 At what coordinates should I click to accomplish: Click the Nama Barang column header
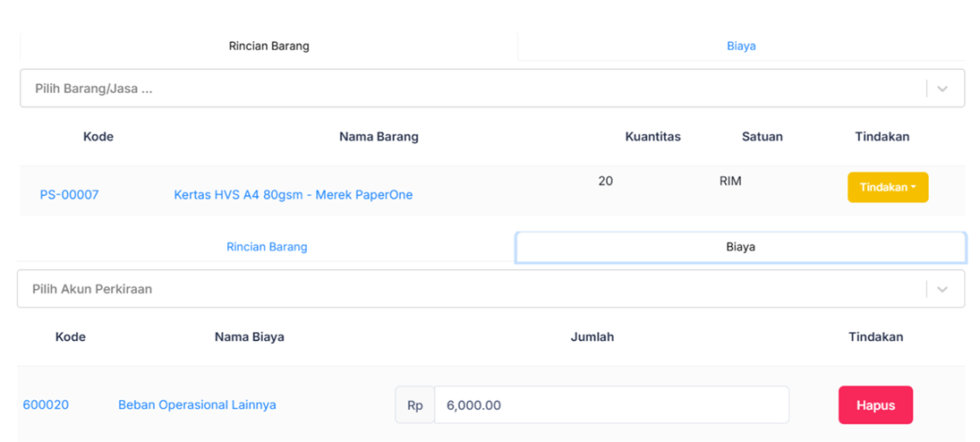[x=379, y=137]
